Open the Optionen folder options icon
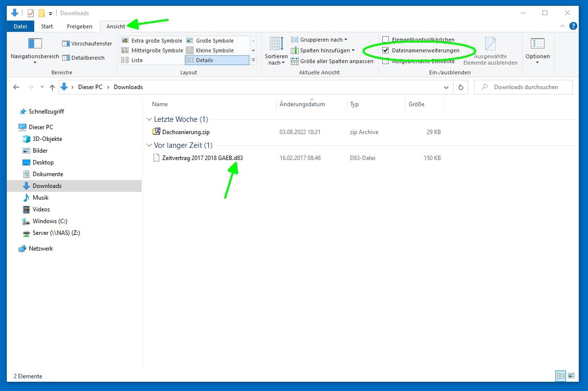Viewport: 588px width, 391px height. (x=537, y=45)
